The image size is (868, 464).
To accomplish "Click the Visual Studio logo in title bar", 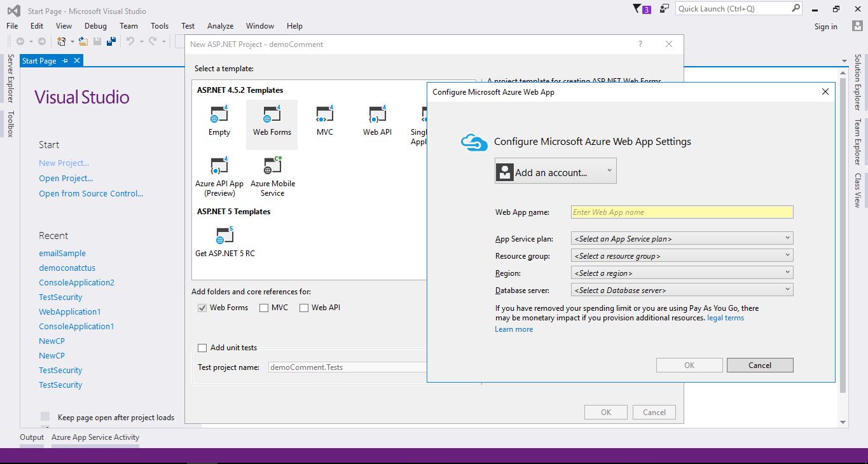I will (14, 11).
